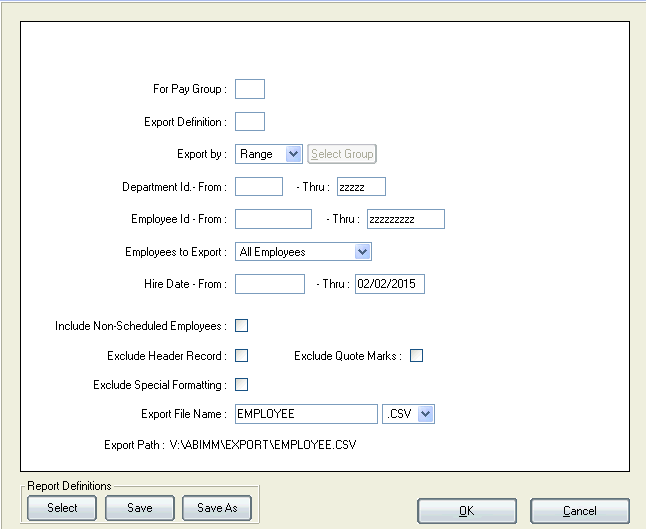Click the Select report definition button

[62, 508]
